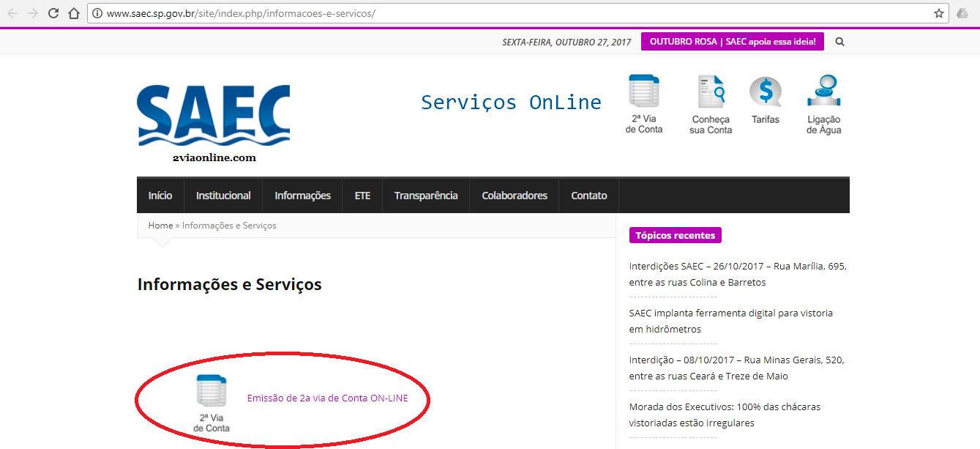Image resolution: width=980 pixels, height=449 pixels.
Task: Switch to the Transparência menu item
Action: coord(425,195)
